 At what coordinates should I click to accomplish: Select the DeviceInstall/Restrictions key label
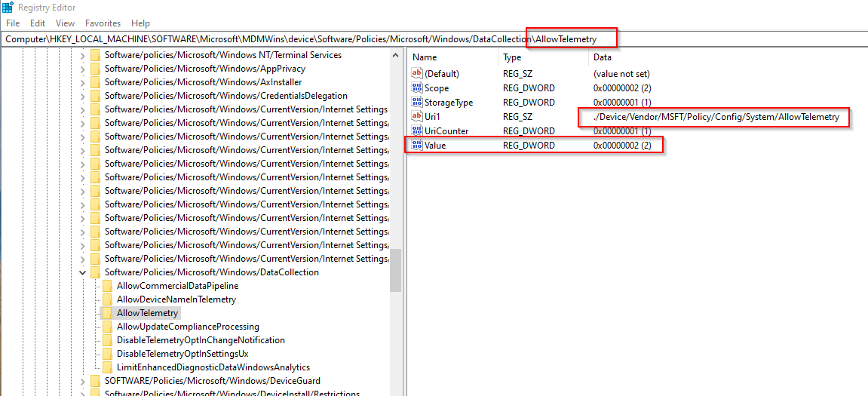(232, 393)
